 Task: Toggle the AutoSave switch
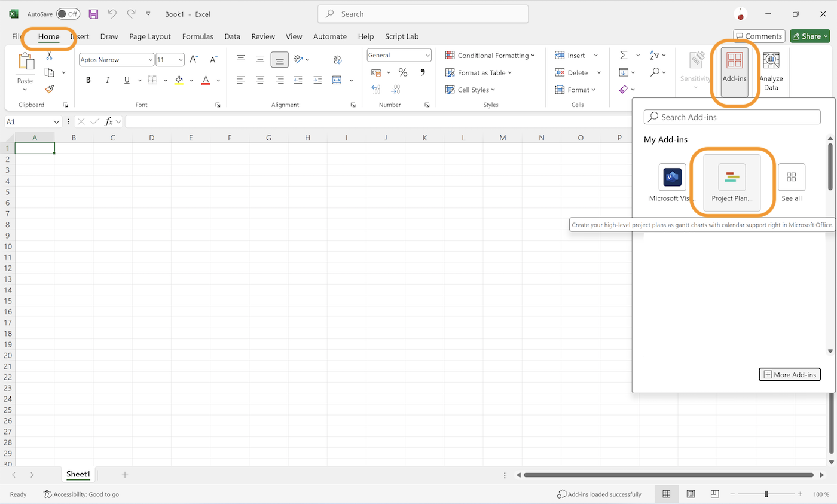click(68, 14)
